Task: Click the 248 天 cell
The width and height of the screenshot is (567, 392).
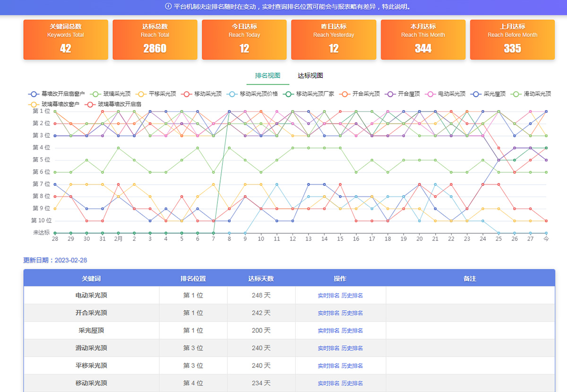Action: click(261, 296)
